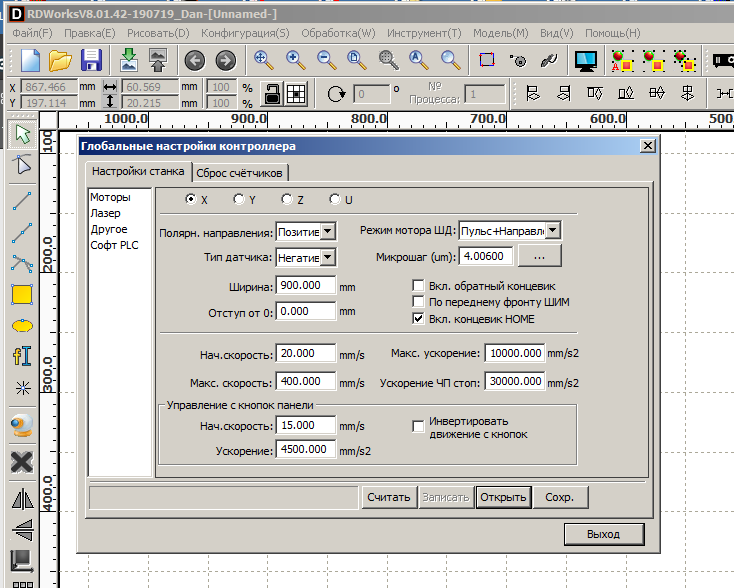Expand the 'Тип датчика' dropdown
The height and width of the screenshot is (588, 734).
(x=327, y=257)
